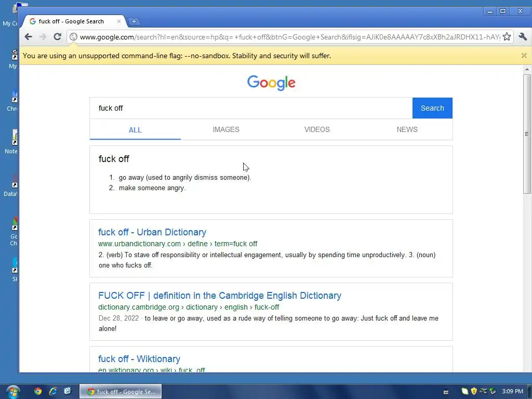Click the address bar URL text
Image resolution: width=532 pixels, height=399 pixels.
(290, 37)
